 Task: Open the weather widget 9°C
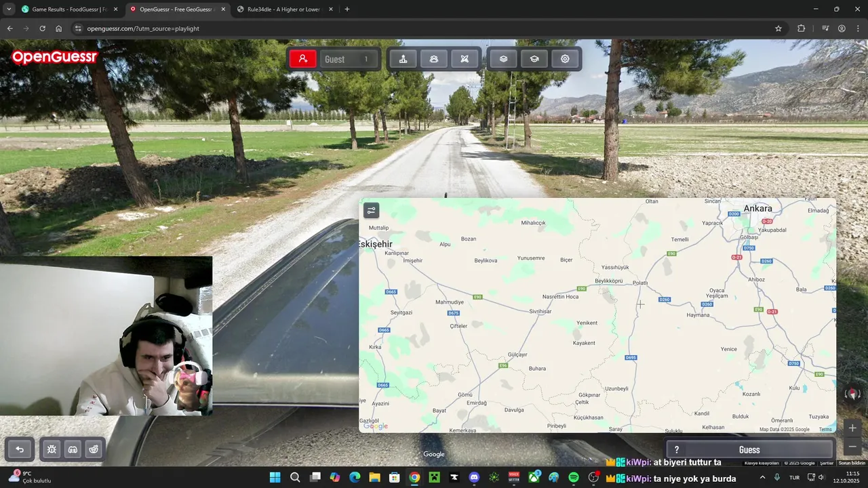click(31, 477)
